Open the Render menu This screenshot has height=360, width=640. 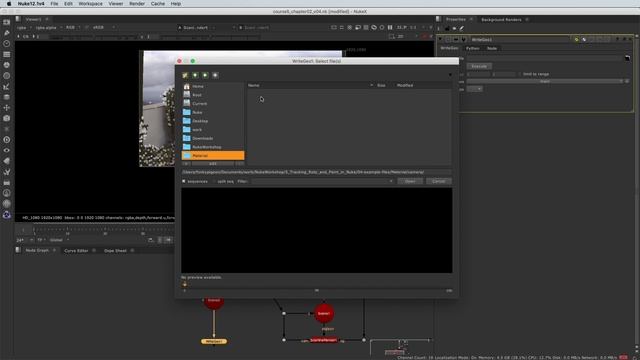[x=137, y=4]
